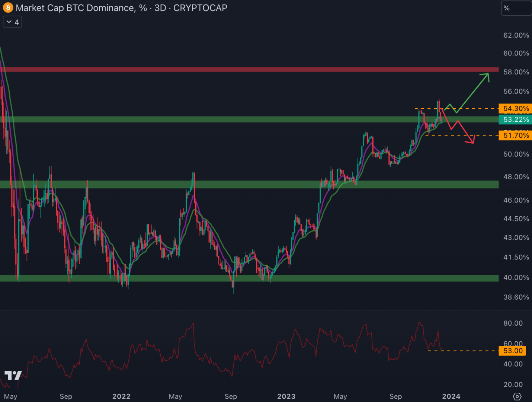Click the TradingView logo watermark
Screen dimensions: 532x402
(x=13, y=375)
